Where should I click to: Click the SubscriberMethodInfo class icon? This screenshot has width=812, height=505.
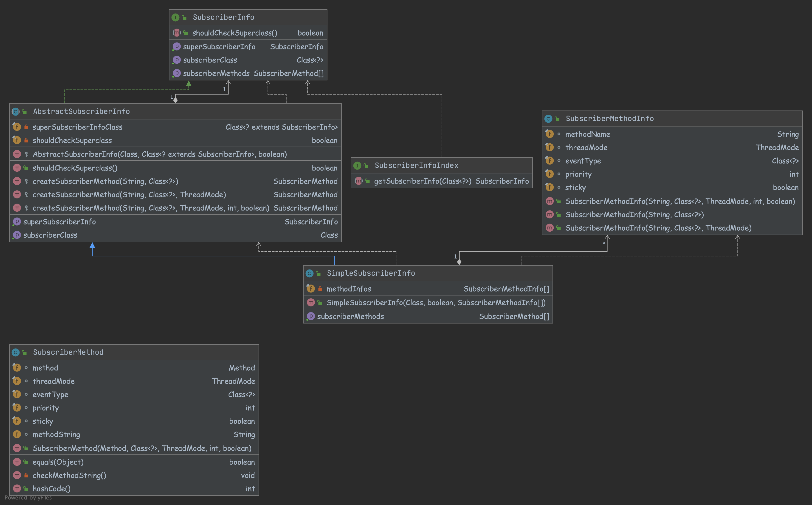tap(548, 119)
